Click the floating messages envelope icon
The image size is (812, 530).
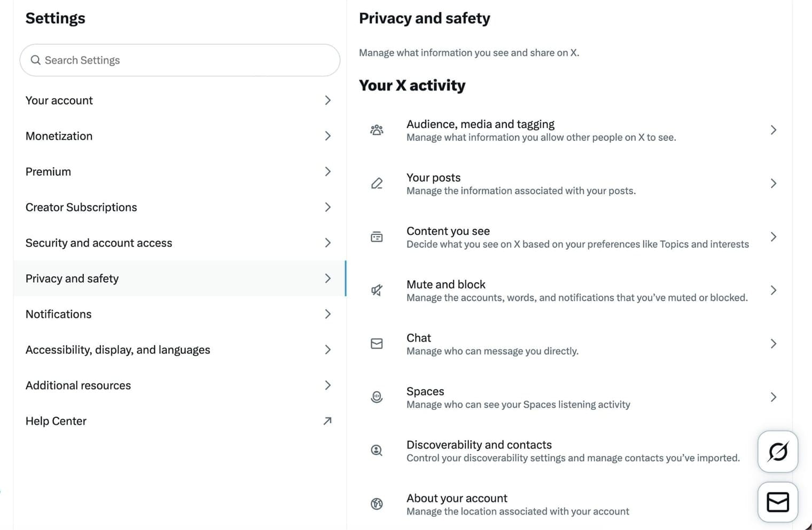[777, 502]
